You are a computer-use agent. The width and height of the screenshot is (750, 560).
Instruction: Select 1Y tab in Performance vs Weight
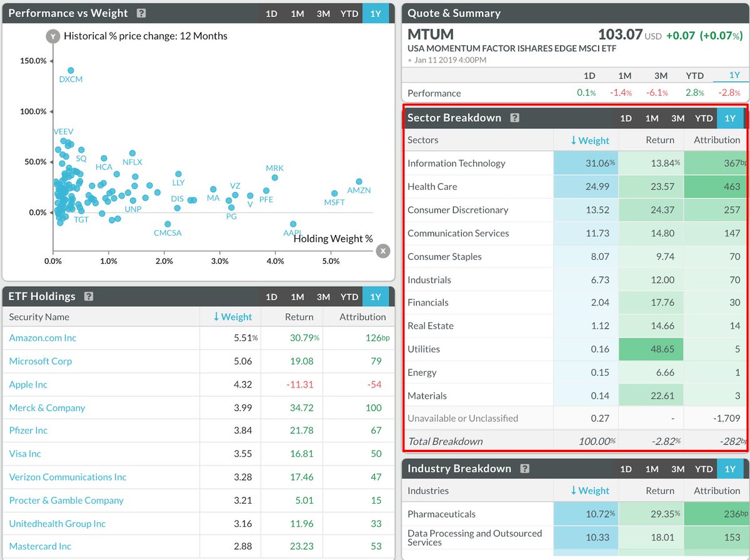coord(376,13)
